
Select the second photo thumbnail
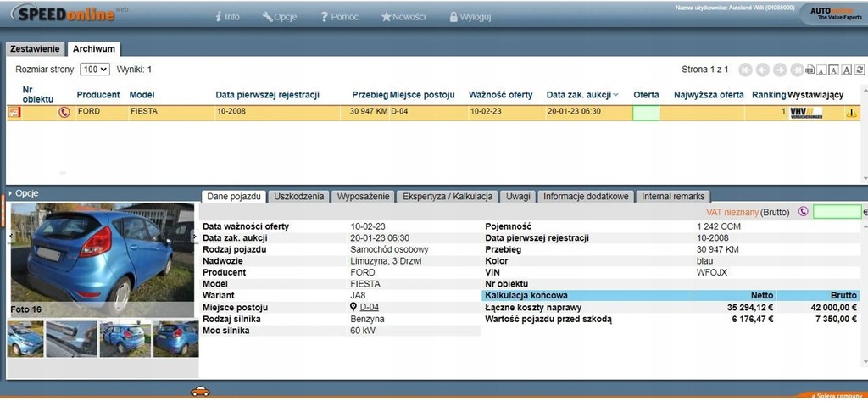point(72,339)
